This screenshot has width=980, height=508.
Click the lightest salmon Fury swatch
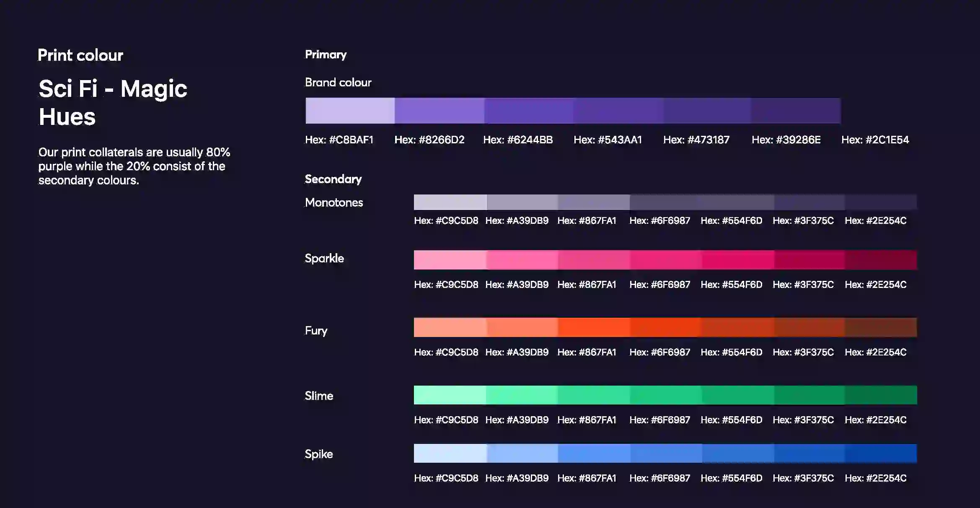450,327
